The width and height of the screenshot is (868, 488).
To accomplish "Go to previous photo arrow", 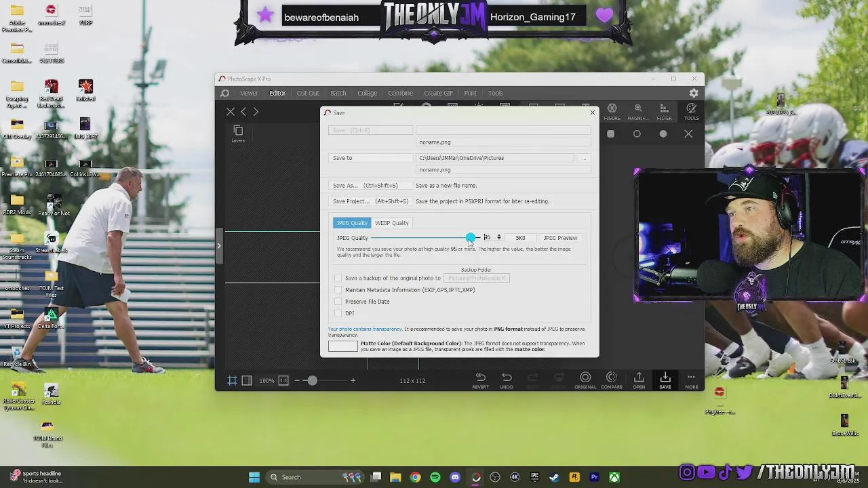I will [x=243, y=112].
